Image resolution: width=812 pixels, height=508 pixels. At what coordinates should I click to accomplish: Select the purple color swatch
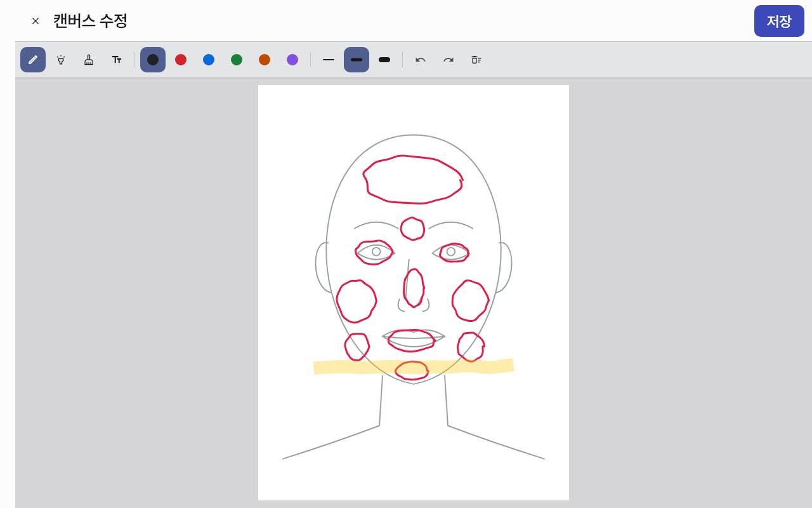292,60
